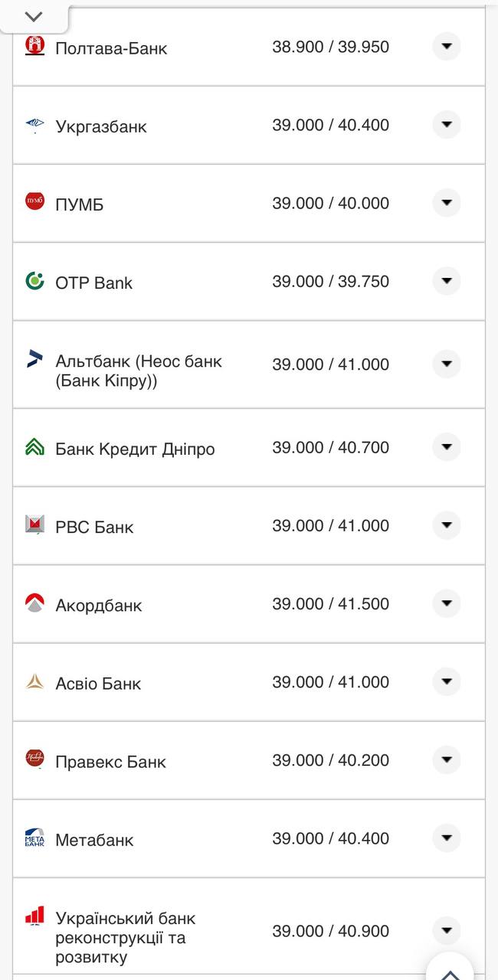Click the Асвіо Банк logo icon
This screenshot has width=498, height=980.
click(34, 681)
